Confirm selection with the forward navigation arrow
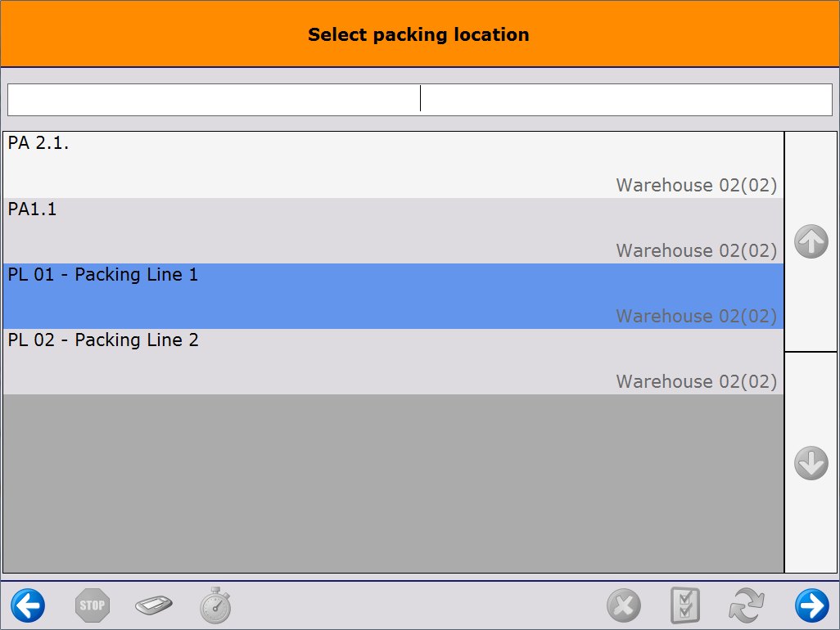Image resolution: width=840 pixels, height=630 pixels. pyautogui.click(x=811, y=605)
